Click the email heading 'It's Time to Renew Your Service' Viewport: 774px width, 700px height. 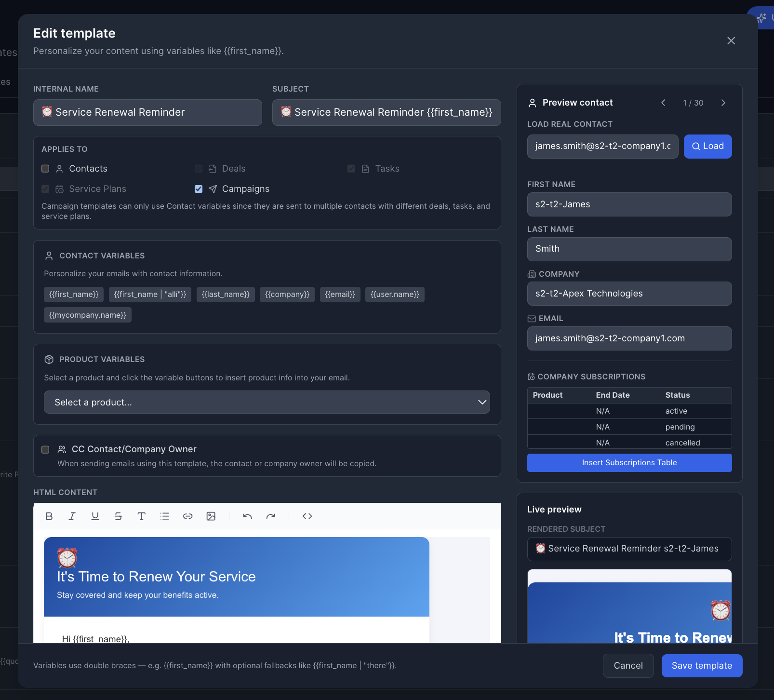(x=156, y=577)
